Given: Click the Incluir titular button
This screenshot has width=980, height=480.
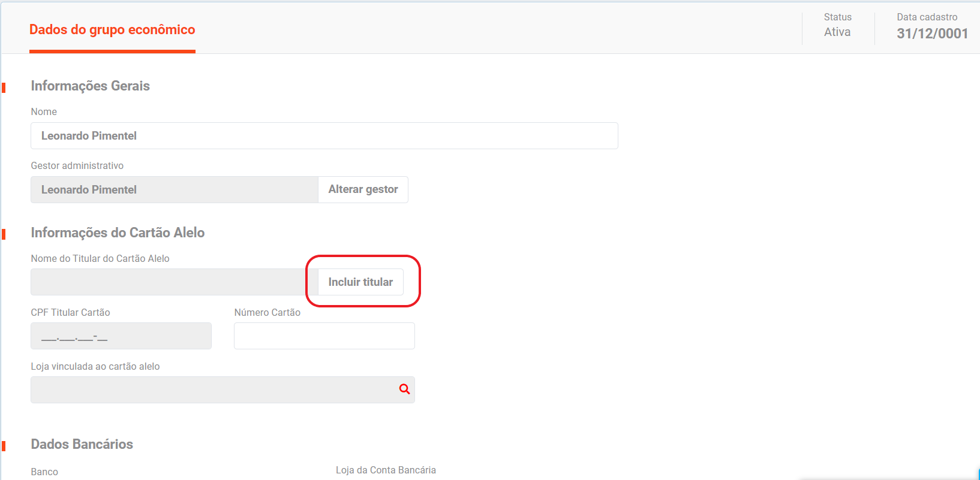Looking at the screenshot, I should point(360,282).
